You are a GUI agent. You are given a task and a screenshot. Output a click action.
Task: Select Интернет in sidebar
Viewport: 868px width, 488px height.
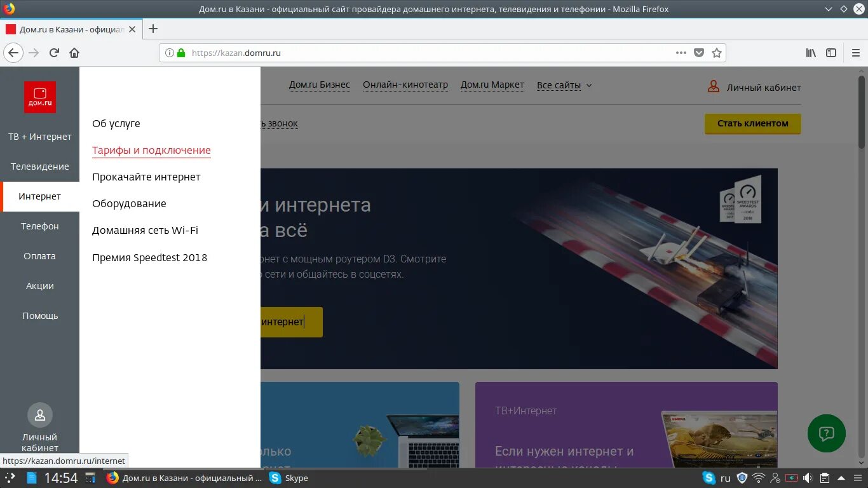click(x=40, y=196)
